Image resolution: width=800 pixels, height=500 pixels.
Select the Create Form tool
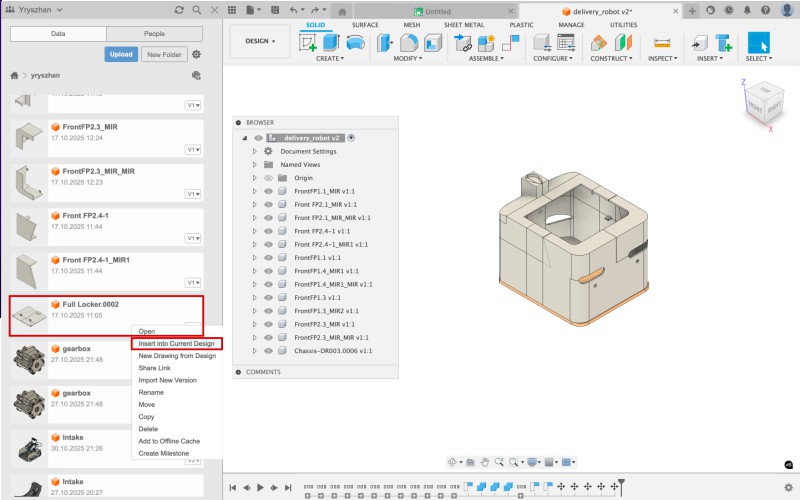[356, 43]
